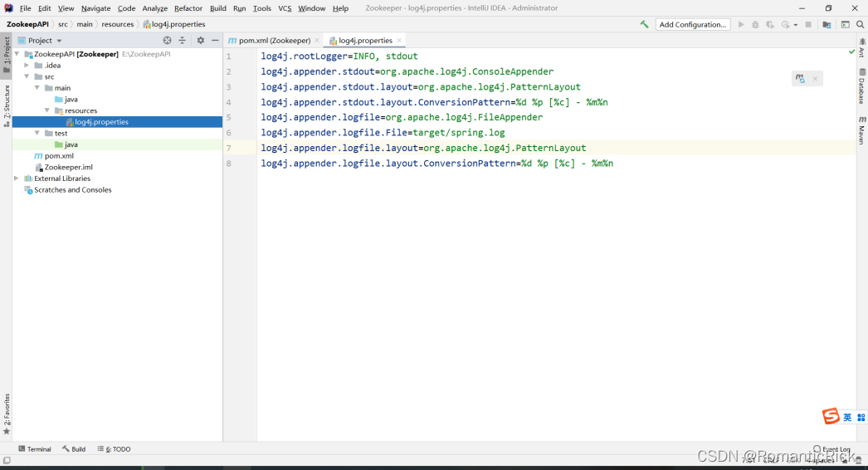The width and height of the screenshot is (868, 470).
Task: Open the Event Log
Action: coord(831,449)
